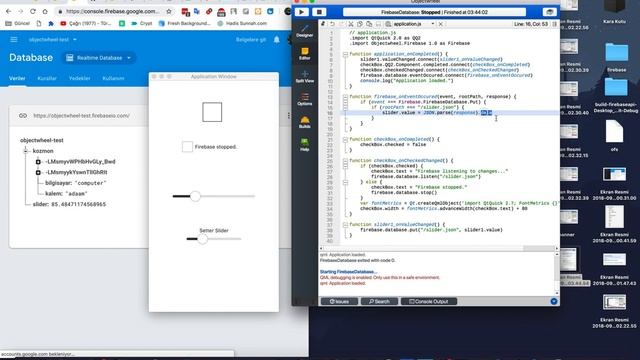This screenshot has width=640, height=360.
Task: Open the objectwheel-test project dropdown
Action: [x=53, y=40]
